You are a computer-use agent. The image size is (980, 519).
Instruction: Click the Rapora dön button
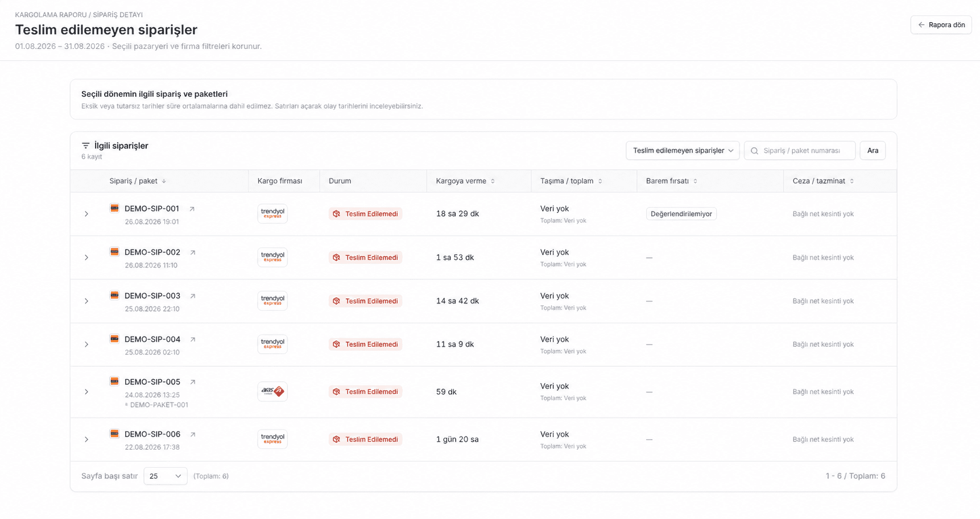click(941, 25)
